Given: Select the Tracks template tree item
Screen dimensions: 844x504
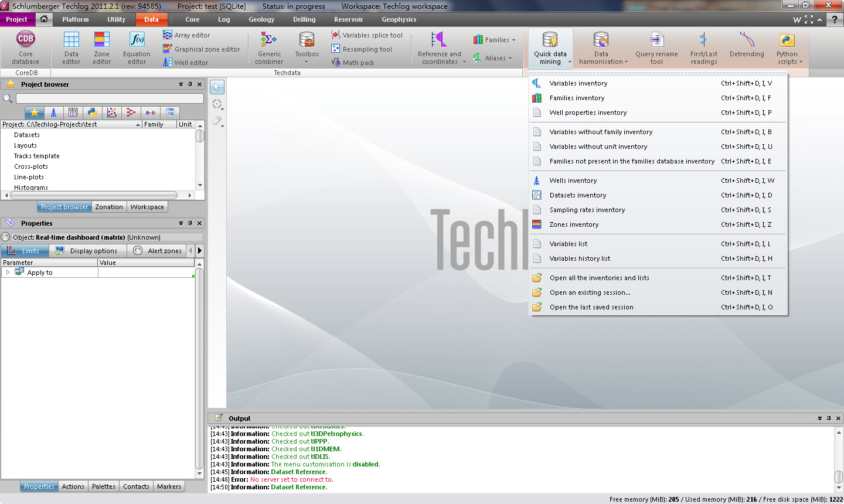Looking at the screenshot, I should [37, 156].
